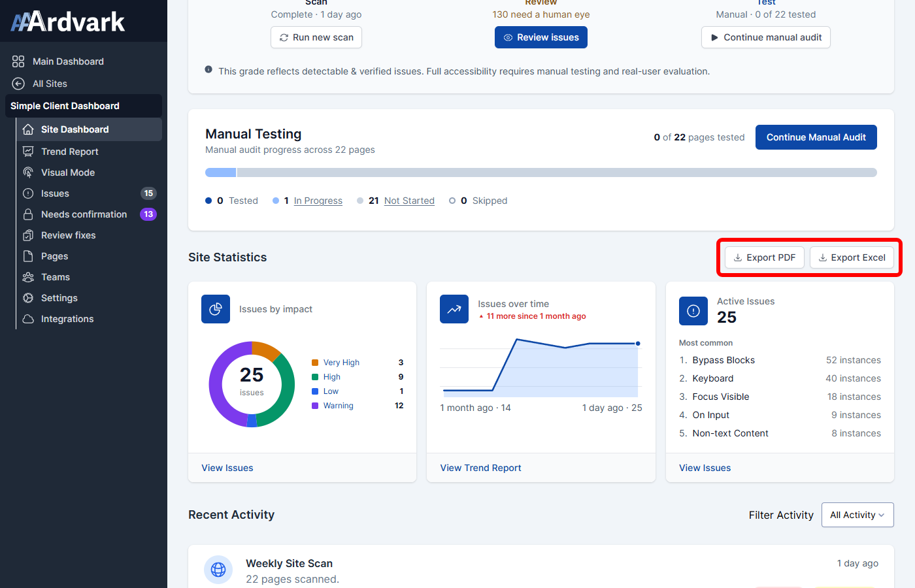Click Integrations cloud icon
The image size is (915, 588).
(28, 319)
